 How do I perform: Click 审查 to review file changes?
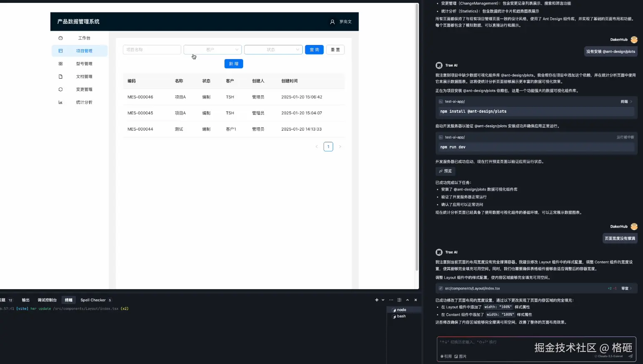point(626,288)
